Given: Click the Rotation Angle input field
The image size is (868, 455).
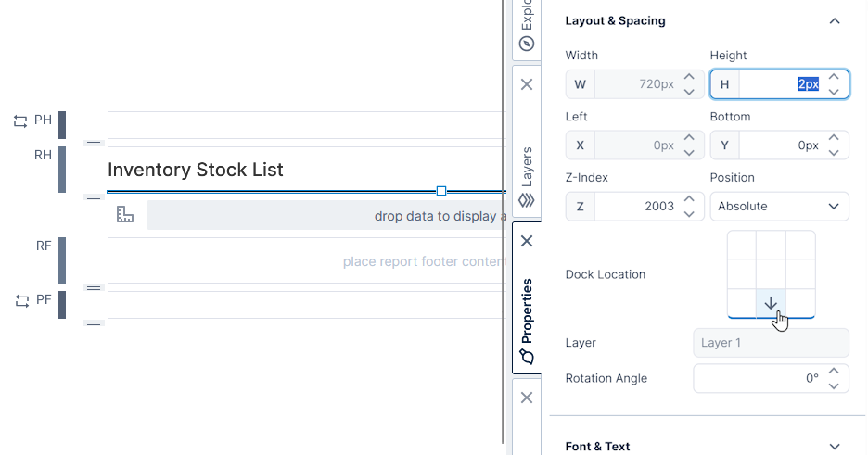Looking at the screenshot, I should (760, 378).
